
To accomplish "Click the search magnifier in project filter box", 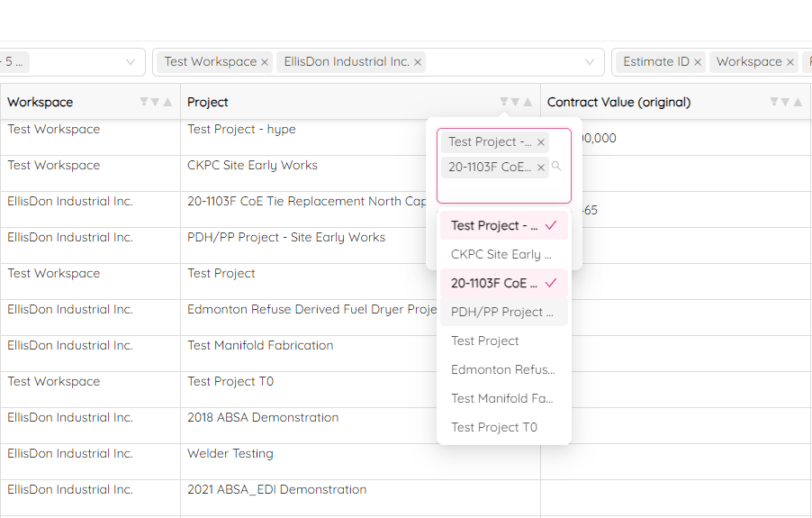I will pyautogui.click(x=556, y=167).
